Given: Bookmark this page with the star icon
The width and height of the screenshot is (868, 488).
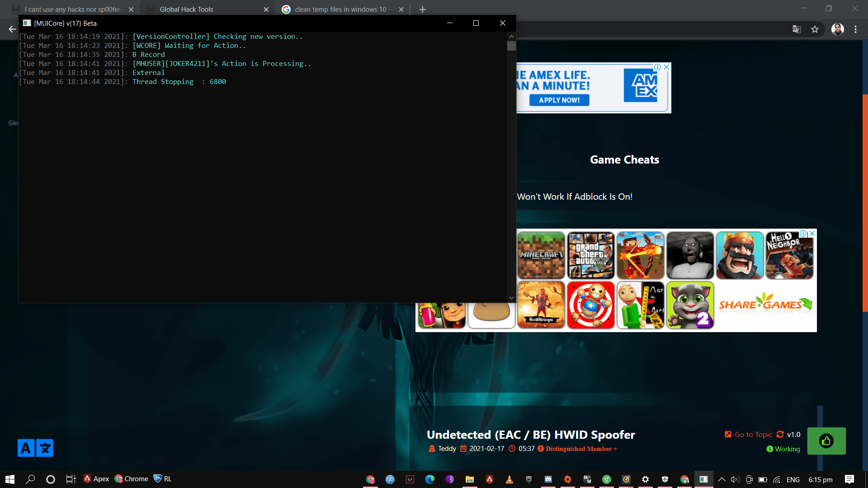Looking at the screenshot, I should (815, 29).
